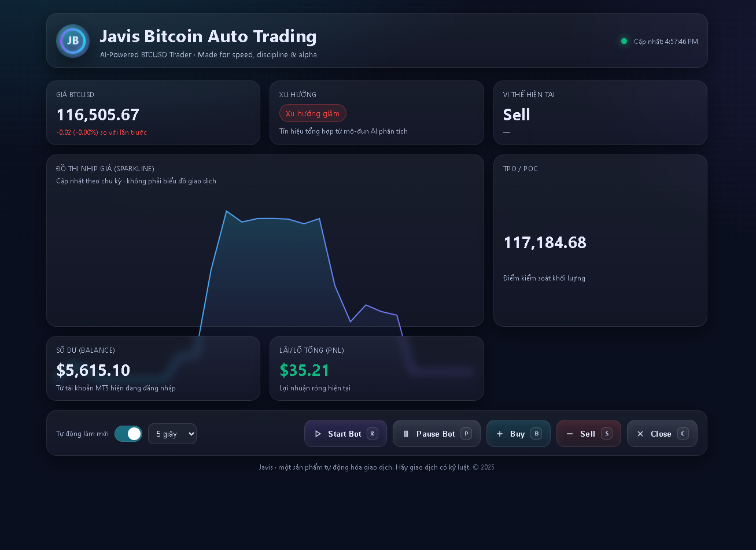Click the P shortcut badge on Pause Bot
756x550 pixels.
(466, 433)
